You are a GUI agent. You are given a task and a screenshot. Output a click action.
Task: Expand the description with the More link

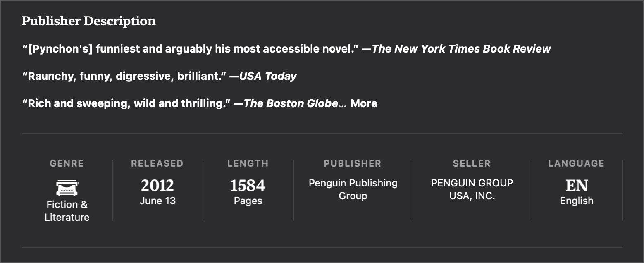(364, 103)
